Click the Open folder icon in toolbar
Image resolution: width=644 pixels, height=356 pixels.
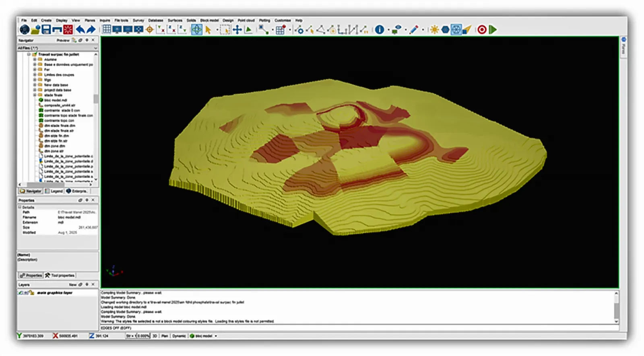coord(35,29)
